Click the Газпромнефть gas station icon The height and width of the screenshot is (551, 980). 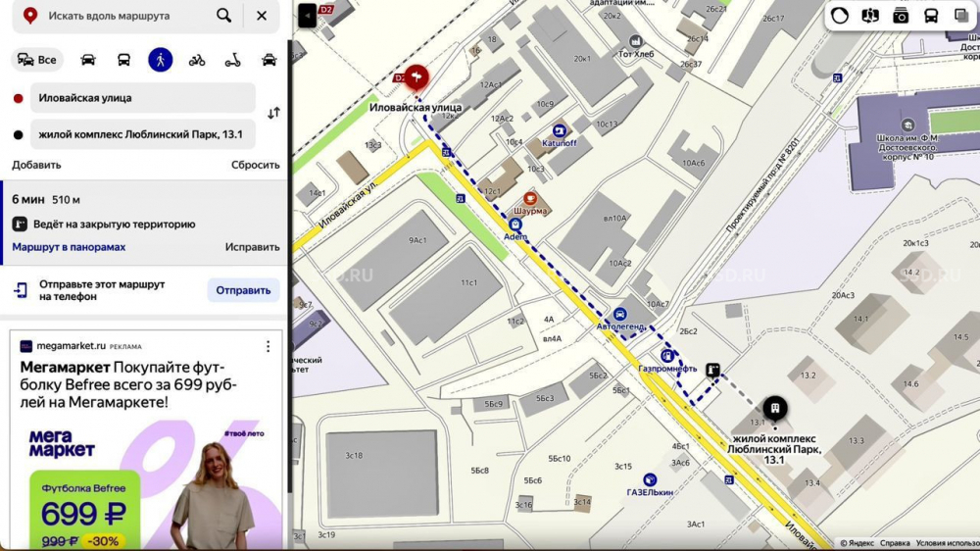tap(666, 356)
